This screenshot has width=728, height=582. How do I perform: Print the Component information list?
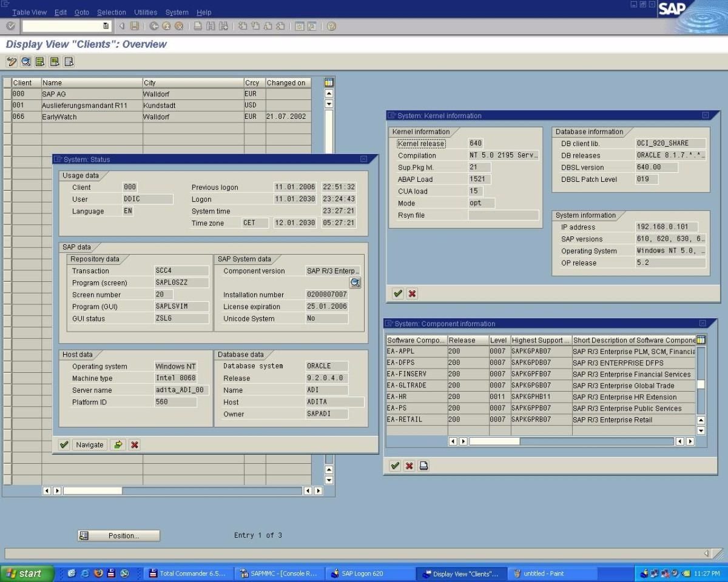coord(424,466)
